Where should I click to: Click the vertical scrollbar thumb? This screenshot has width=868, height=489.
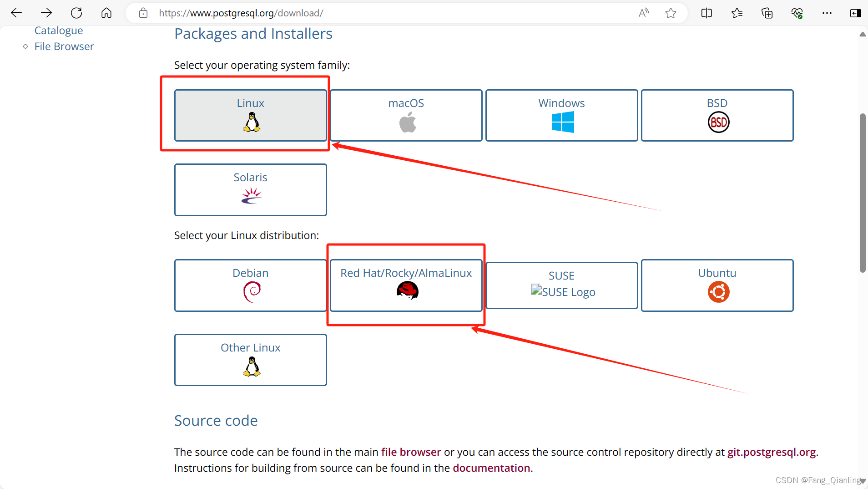coord(863,193)
